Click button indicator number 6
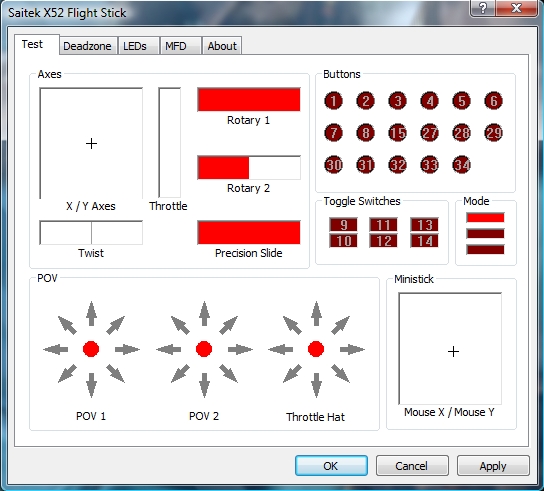The height and width of the screenshot is (491, 544). (x=493, y=101)
